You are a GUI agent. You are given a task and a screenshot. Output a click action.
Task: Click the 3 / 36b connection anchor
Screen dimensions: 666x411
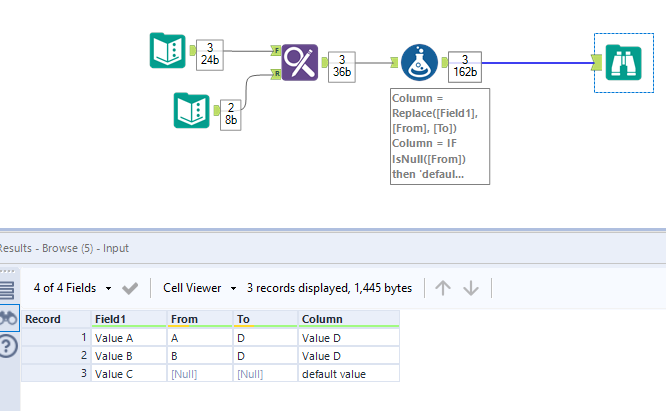click(x=342, y=67)
